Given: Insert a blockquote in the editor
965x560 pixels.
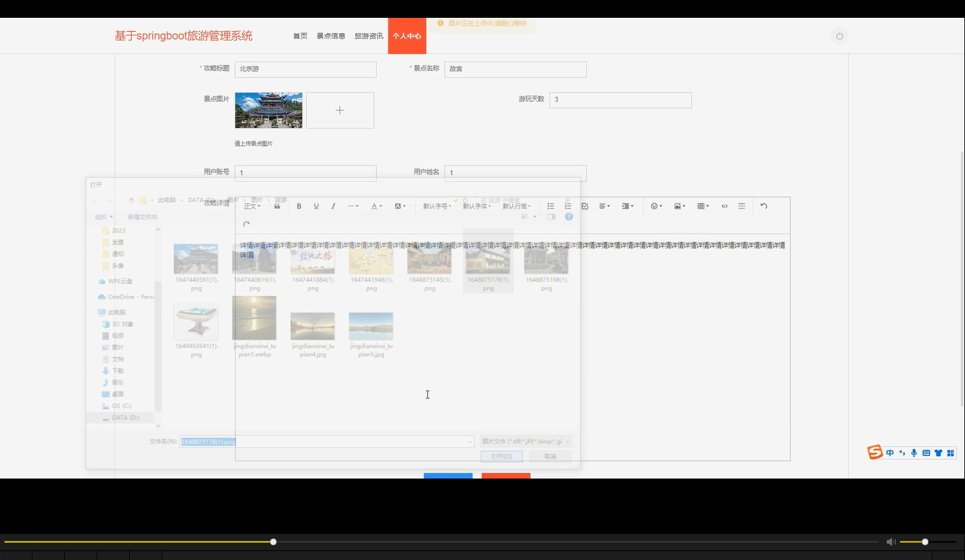Looking at the screenshot, I should 277,206.
